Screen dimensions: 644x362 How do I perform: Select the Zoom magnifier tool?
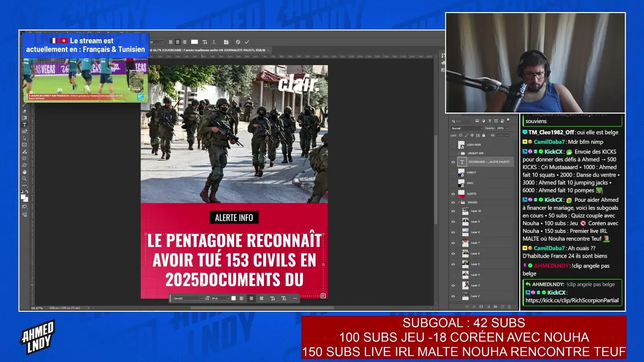(x=24, y=178)
